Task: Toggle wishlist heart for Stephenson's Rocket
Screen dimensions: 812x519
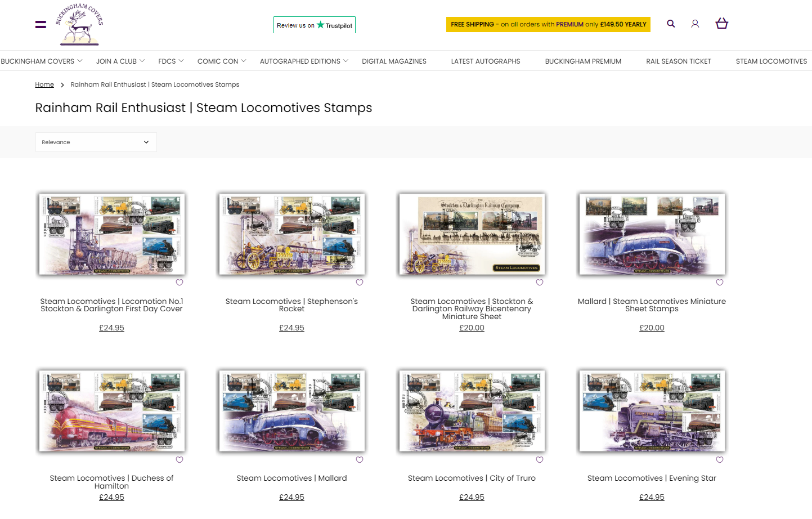Action: point(360,283)
